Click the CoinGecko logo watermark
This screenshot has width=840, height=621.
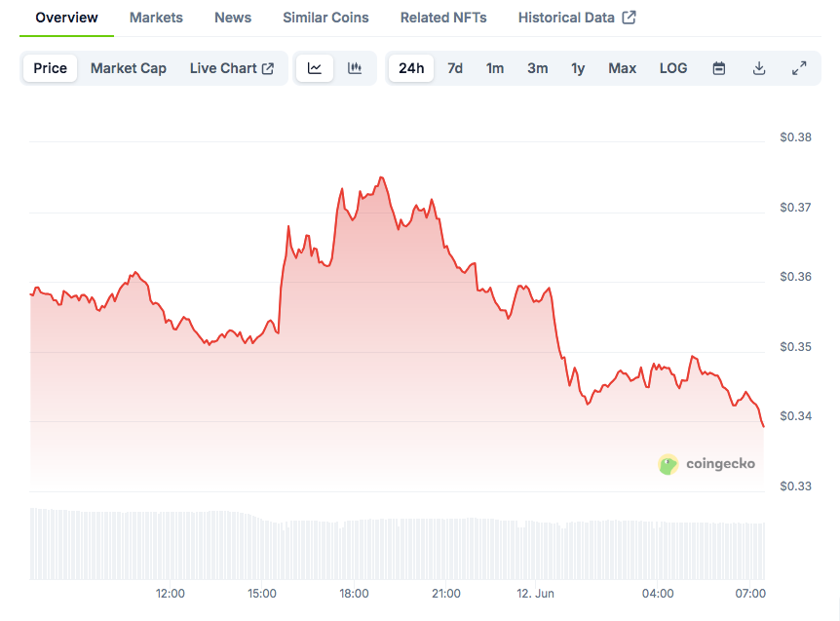pyautogui.click(x=707, y=464)
